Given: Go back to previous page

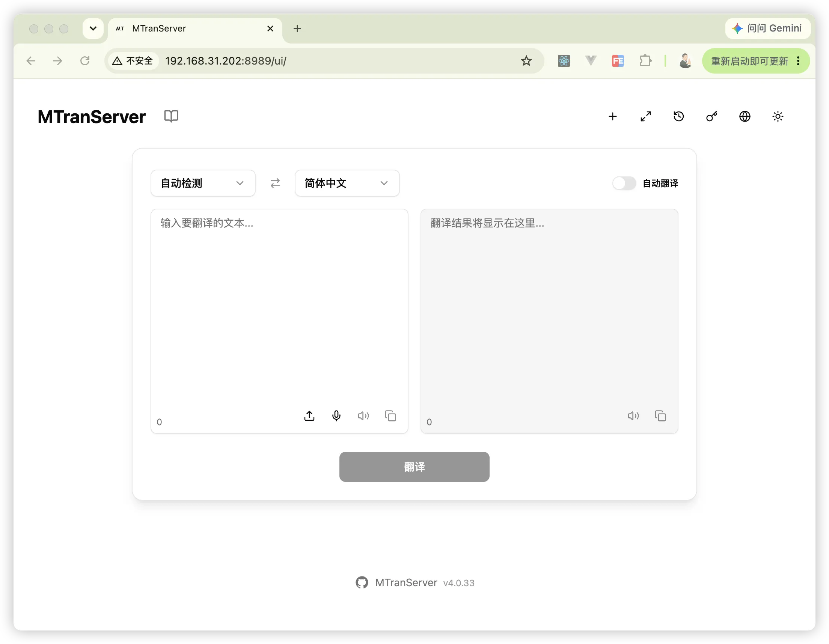Looking at the screenshot, I should [31, 61].
